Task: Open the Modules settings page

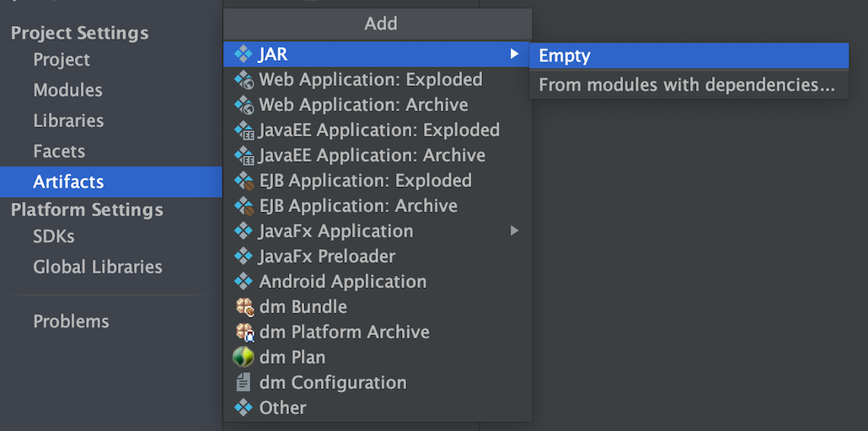Action: click(67, 90)
